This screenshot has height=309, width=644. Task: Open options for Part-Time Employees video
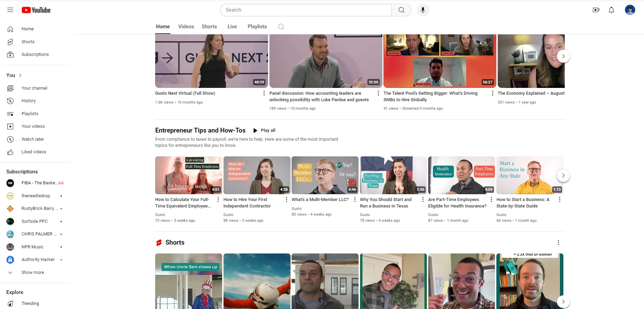[491, 199]
